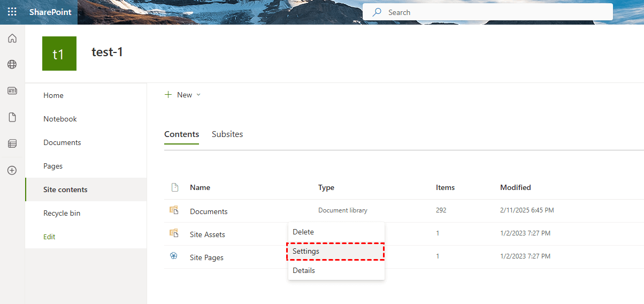Click the green t1 site logo
Image resolution: width=644 pixels, height=304 pixels.
pyautogui.click(x=59, y=54)
